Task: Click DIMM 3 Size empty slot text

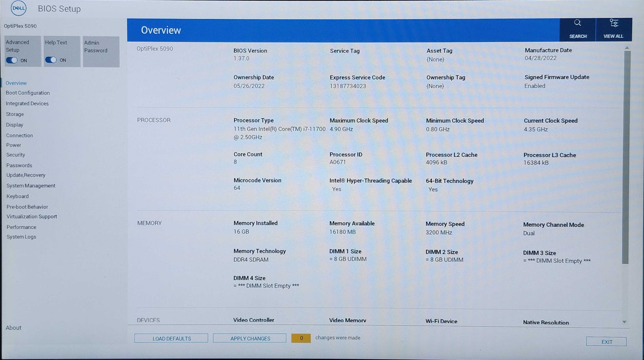Action: point(557,261)
